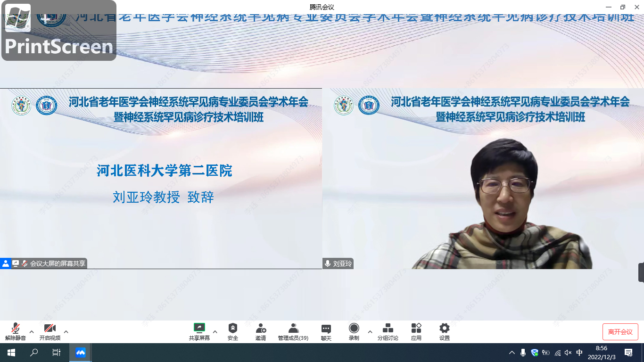Show hidden system tray icons
The height and width of the screenshot is (362, 644).
pyautogui.click(x=512, y=353)
